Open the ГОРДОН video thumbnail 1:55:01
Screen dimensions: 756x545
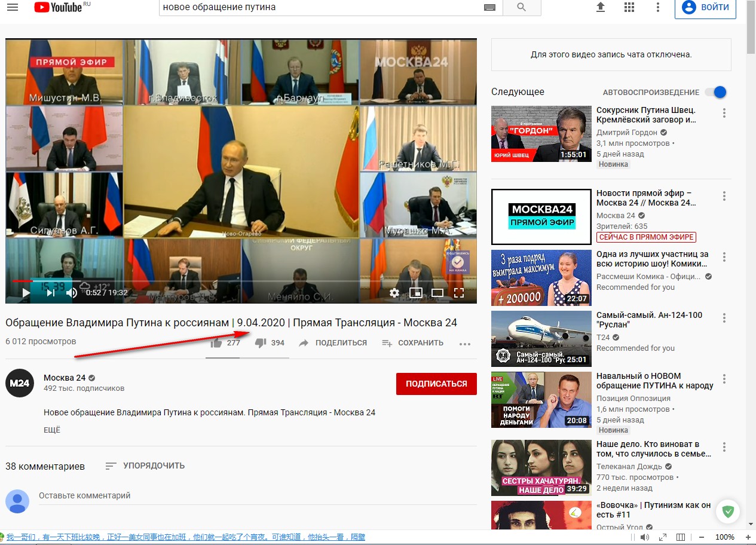tap(540, 134)
